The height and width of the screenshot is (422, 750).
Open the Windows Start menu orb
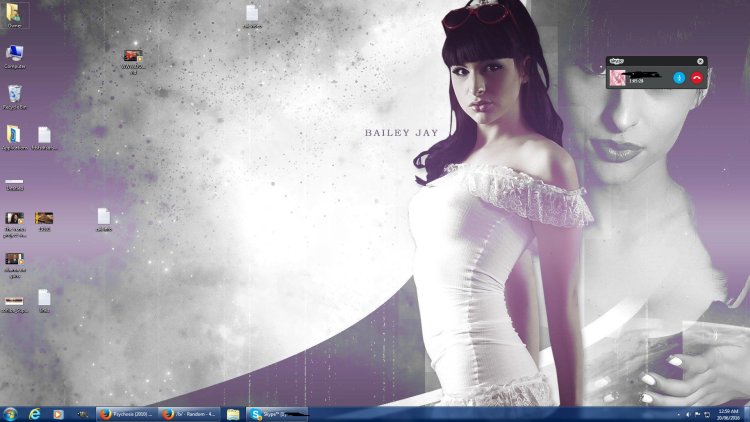pos(10,414)
